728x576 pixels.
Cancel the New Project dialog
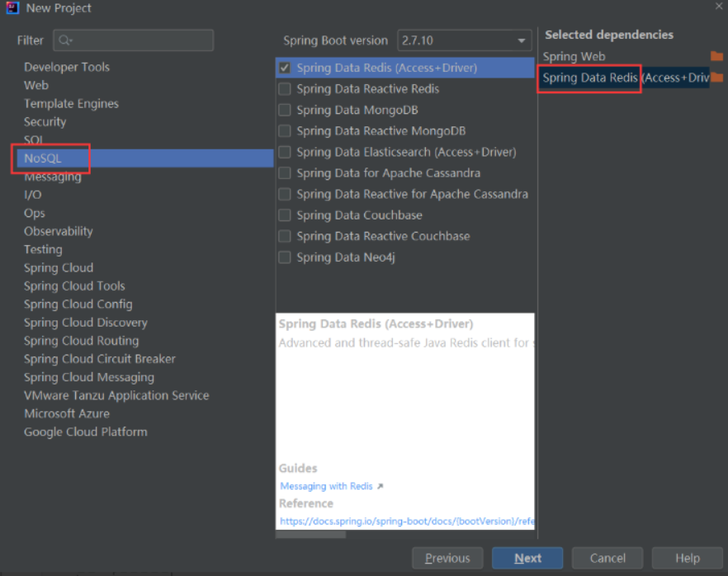pos(607,558)
